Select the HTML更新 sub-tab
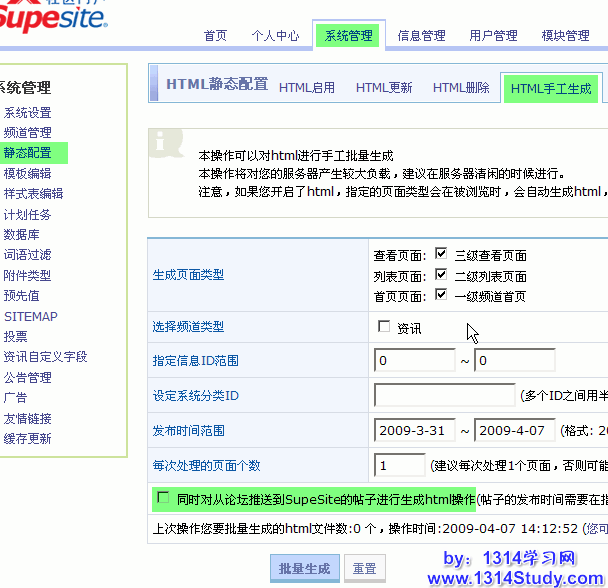This screenshot has height=588, width=608. (x=384, y=88)
